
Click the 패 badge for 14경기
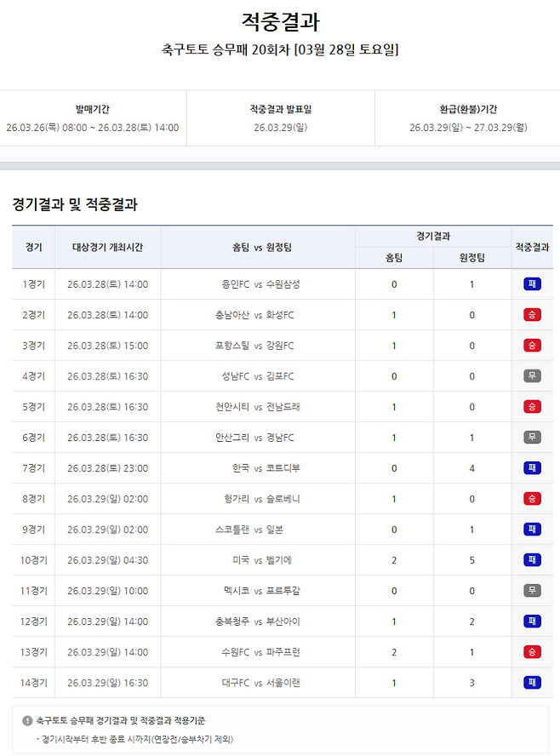tap(532, 683)
